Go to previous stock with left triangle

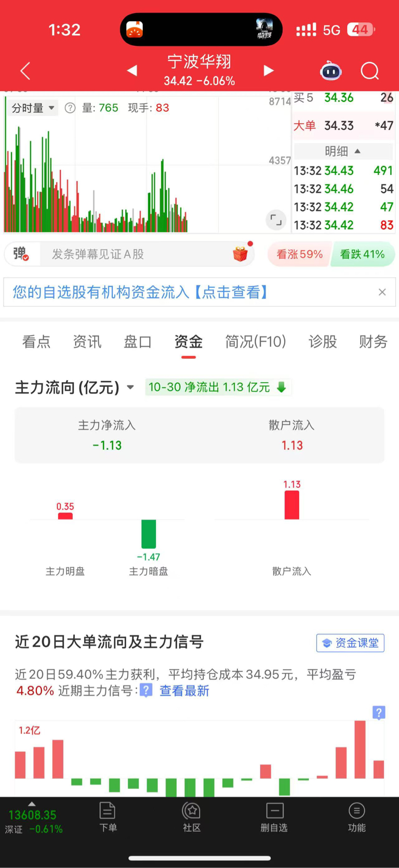(x=132, y=70)
